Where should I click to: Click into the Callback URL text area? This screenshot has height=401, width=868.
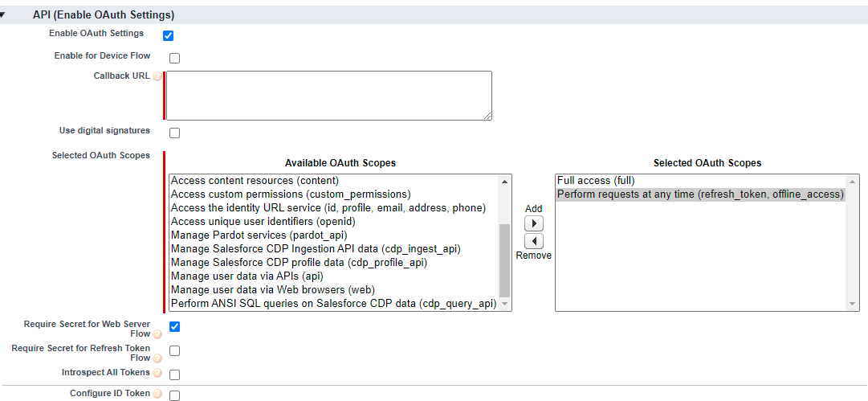tap(329, 96)
